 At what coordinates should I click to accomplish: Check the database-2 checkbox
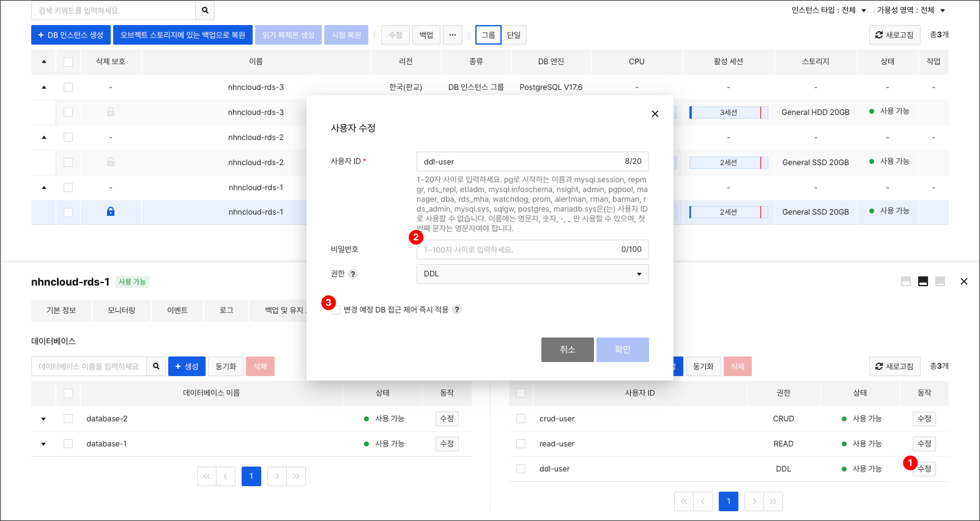click(x=68, y=419)
